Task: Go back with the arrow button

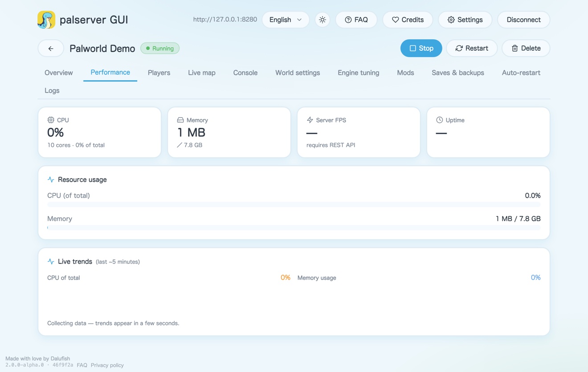Action: [x=51, y=48]
